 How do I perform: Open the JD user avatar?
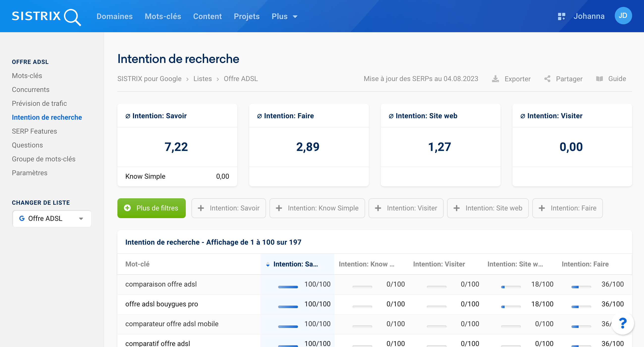623,16
